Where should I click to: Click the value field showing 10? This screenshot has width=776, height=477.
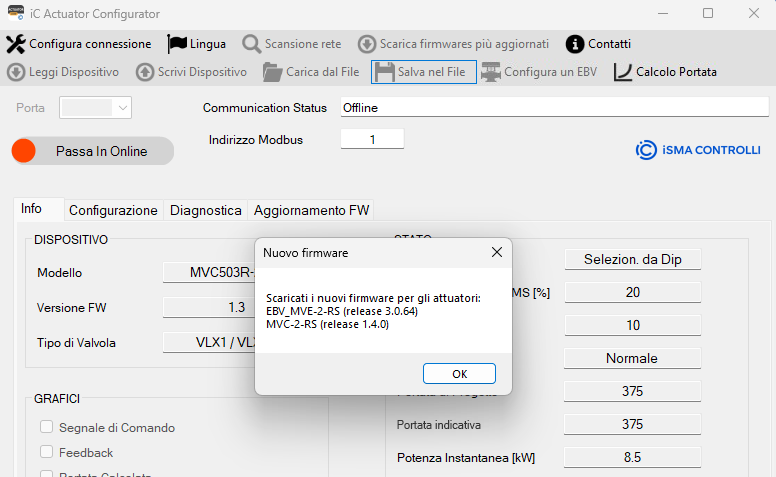pyautogui.click(x=632, y=325)
